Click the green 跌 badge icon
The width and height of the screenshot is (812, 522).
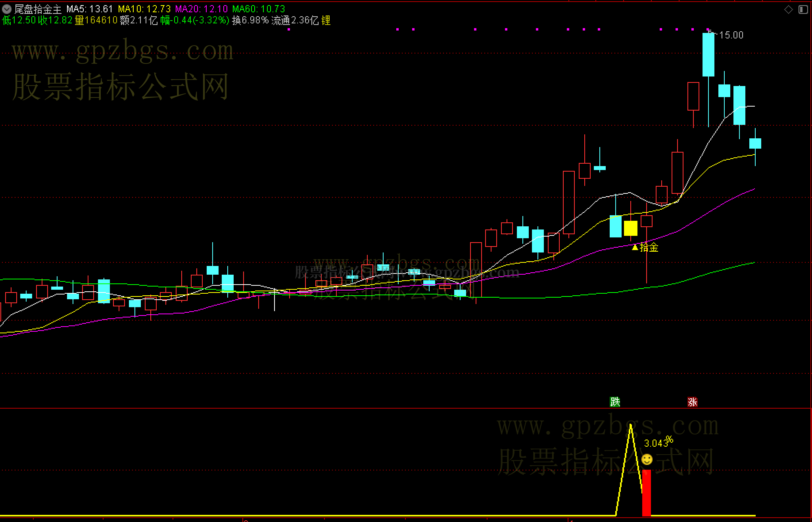[615, 402]
